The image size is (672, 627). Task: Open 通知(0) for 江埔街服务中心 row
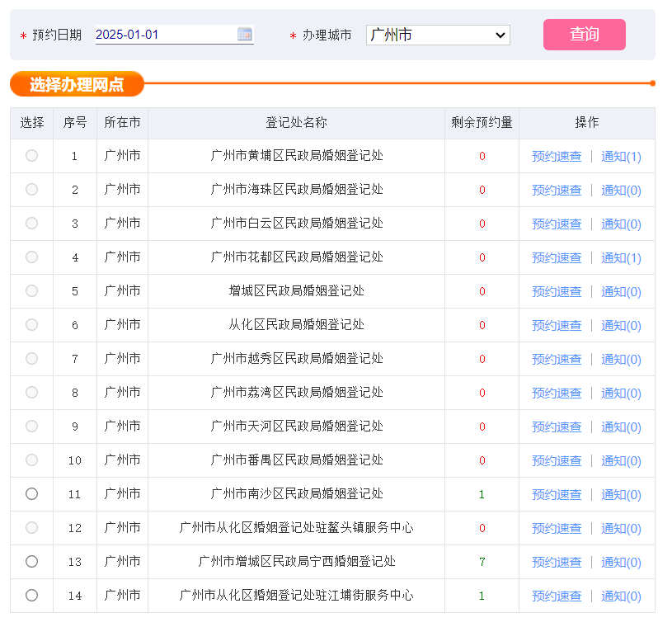621,596
